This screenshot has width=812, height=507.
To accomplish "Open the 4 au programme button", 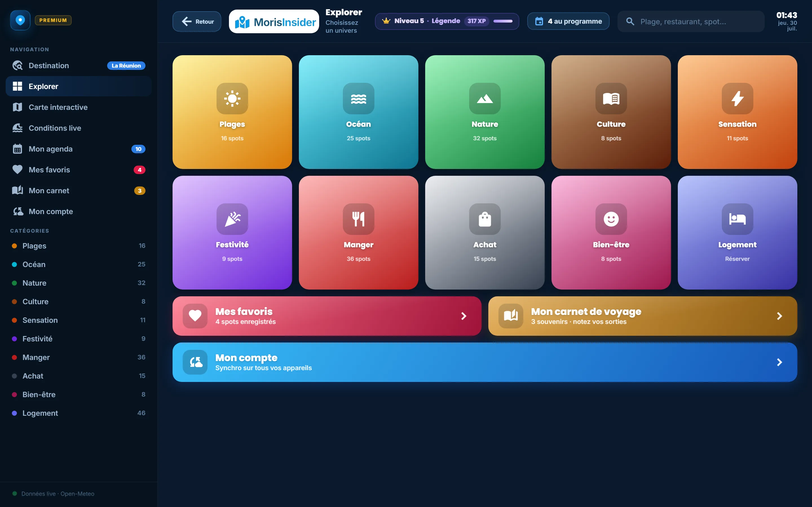I will pos(568,21).
